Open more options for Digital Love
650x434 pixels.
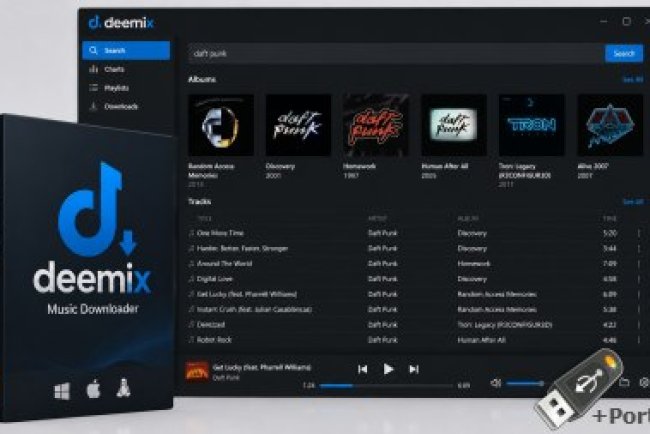pos(639,279)
